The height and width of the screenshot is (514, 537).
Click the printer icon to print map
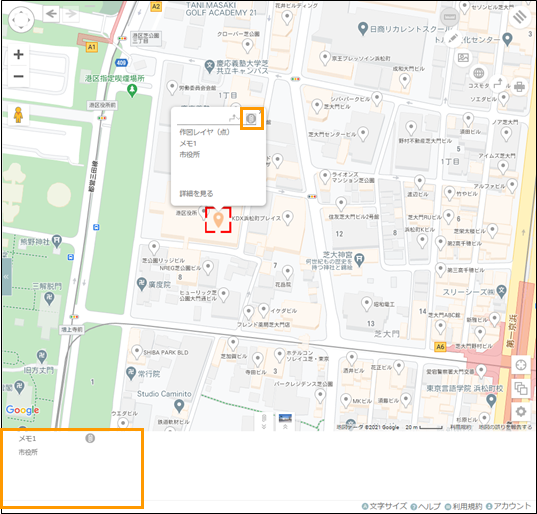(x=519, y=86)
